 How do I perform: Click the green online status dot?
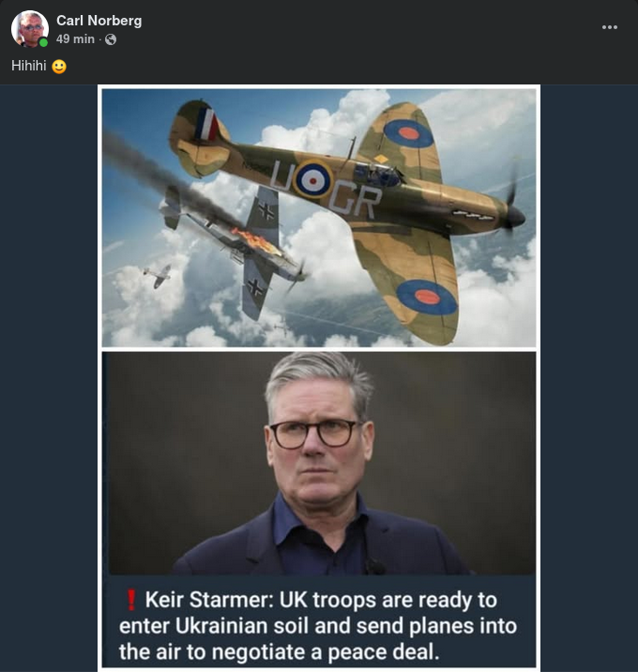coord(43,42)
